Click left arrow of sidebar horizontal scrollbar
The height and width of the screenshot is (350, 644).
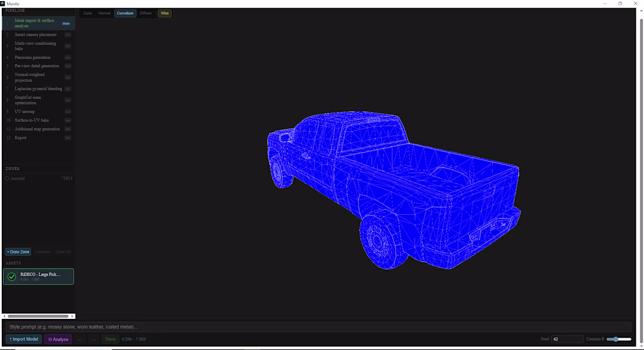click(x=5, y=316)
